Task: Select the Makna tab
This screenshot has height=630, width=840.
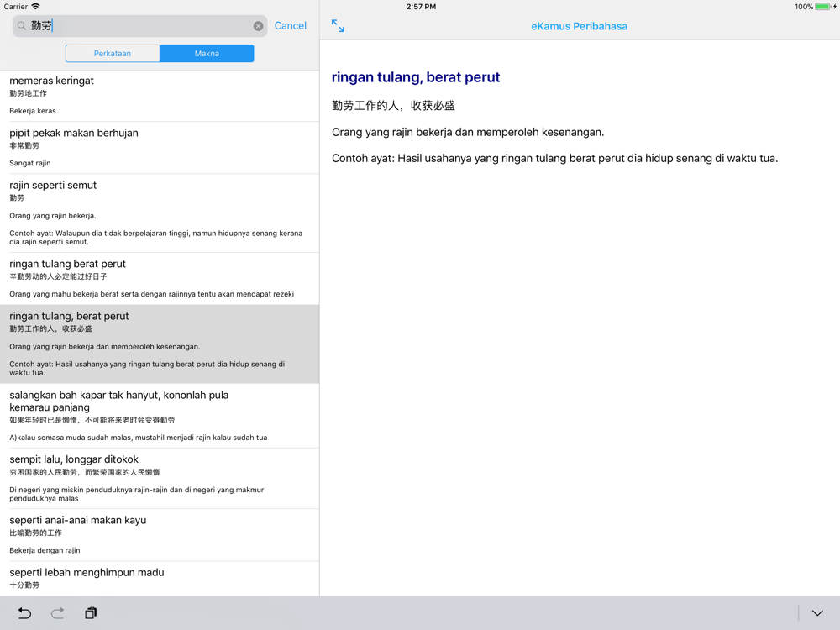Action: [x=207, y=54]
